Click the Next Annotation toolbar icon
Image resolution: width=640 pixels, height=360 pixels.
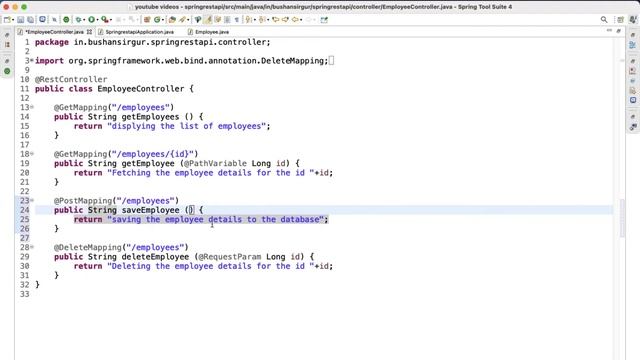point(248,20)
